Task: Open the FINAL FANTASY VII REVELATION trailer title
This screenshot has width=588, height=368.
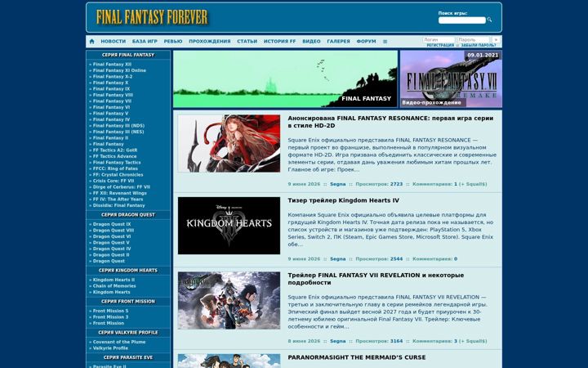Action: pyautogui.click(x=376, y=279)
